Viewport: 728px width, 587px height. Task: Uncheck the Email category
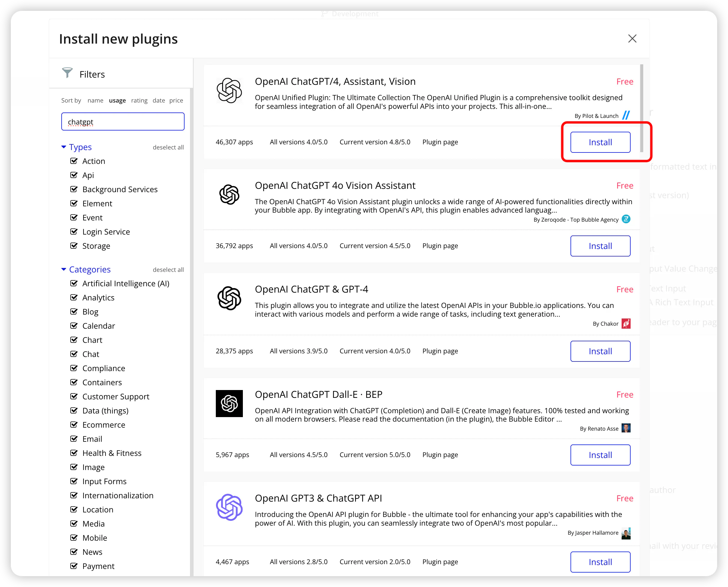click(74, 439)
